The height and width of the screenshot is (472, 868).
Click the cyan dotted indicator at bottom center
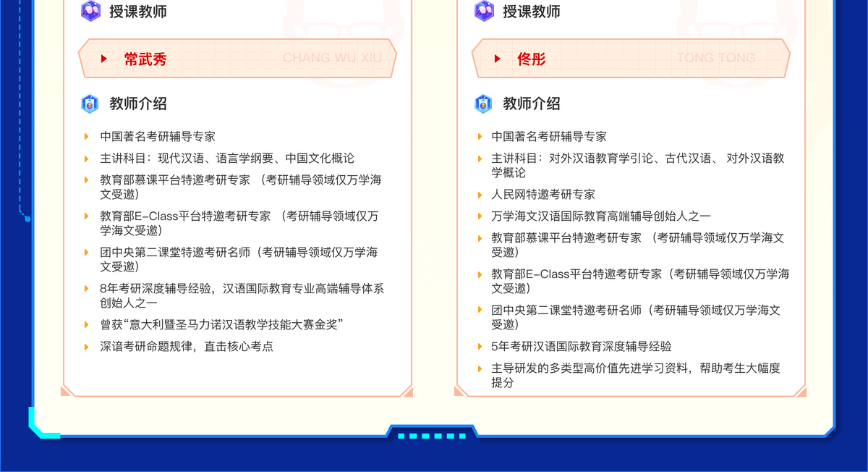pos(432,436)
